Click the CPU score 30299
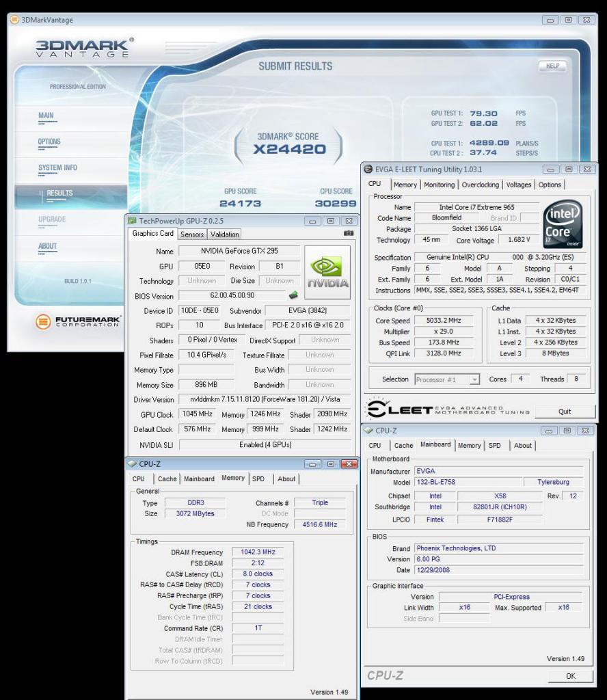 pyautogui.click(x=336, y=204)
